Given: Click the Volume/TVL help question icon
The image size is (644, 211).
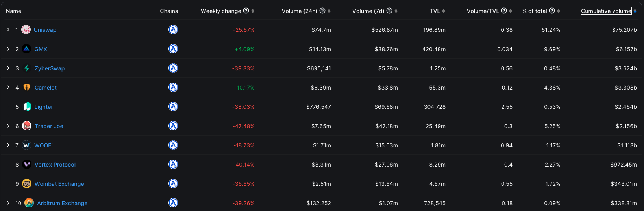Looking at the screenshot, I should click(x=504, y=11).
